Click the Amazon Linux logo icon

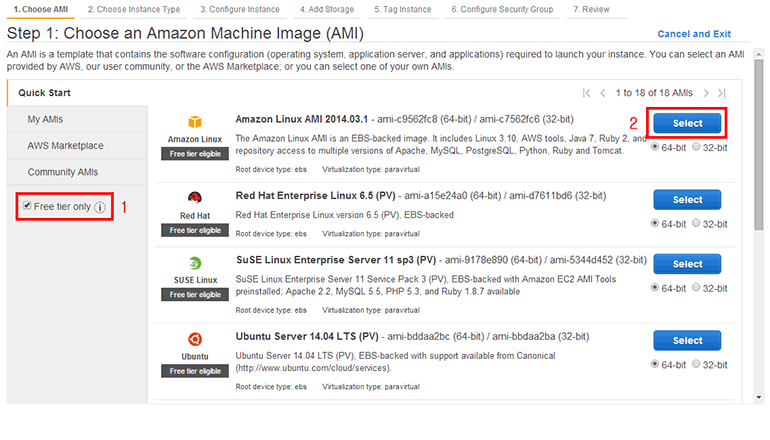point(195,121)
